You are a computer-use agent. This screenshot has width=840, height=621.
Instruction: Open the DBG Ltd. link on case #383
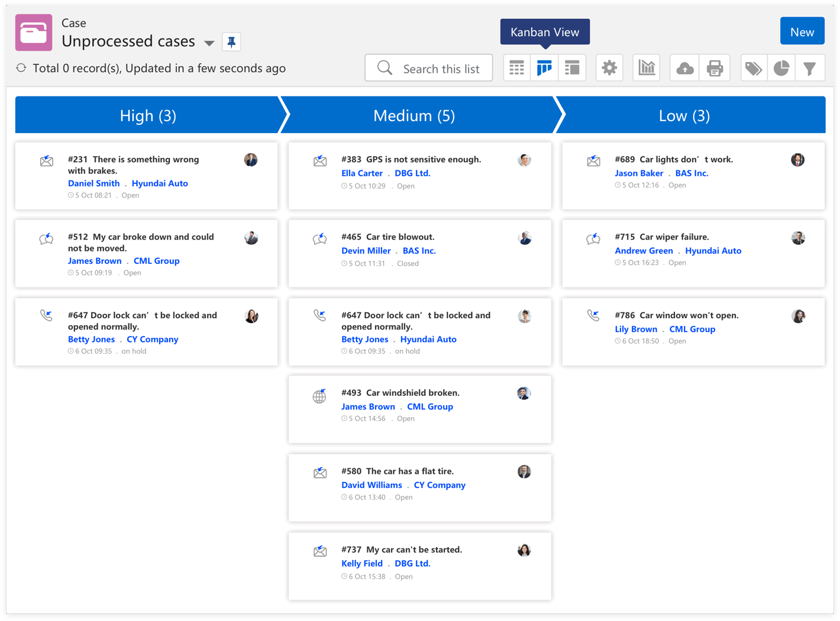pos(412,173)
